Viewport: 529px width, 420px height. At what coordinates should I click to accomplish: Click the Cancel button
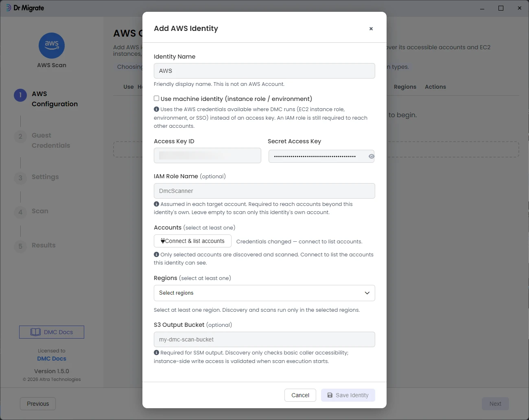coord(300,395)
